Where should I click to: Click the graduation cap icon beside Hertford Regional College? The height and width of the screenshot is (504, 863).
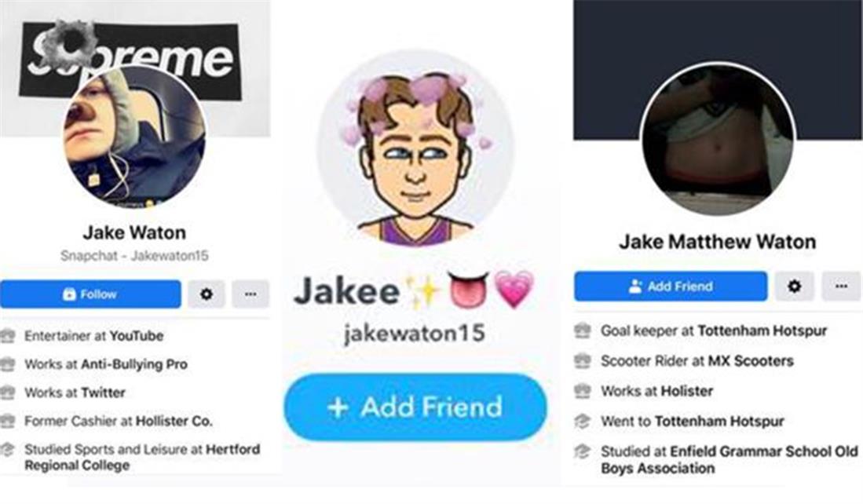[x=8, y=450]
